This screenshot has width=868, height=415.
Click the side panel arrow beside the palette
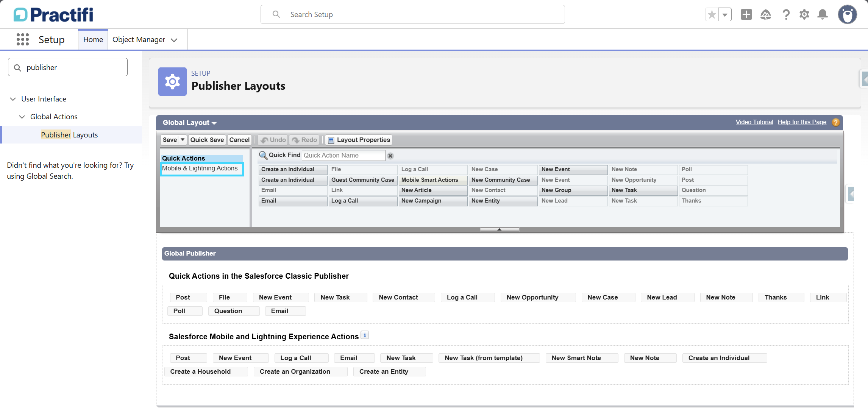pos(851,194)
